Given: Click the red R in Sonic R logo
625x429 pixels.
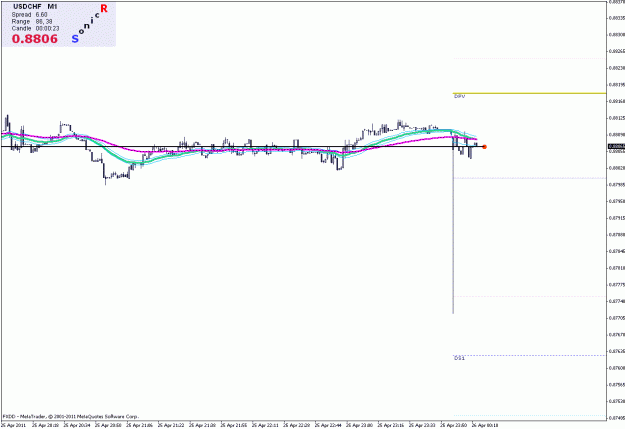Looking at the screenshot, I should tap(104, 8).
